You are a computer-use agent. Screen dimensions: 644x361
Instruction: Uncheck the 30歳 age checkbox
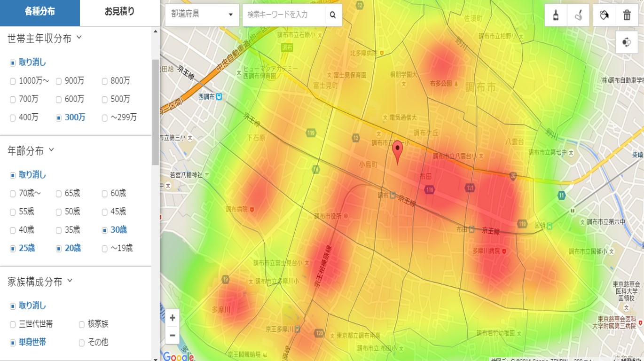[105, 230]
